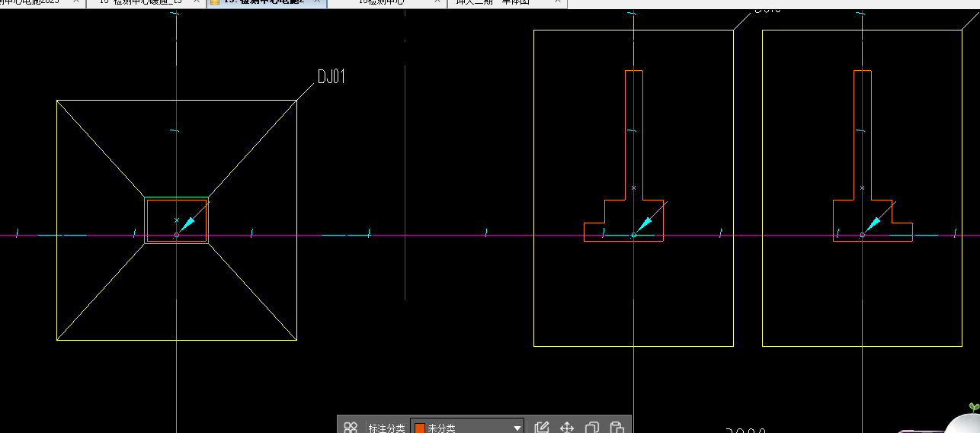980x433 pixels.
Task: Close the 检测中心电施2 tab
Action: click(318, 2)
